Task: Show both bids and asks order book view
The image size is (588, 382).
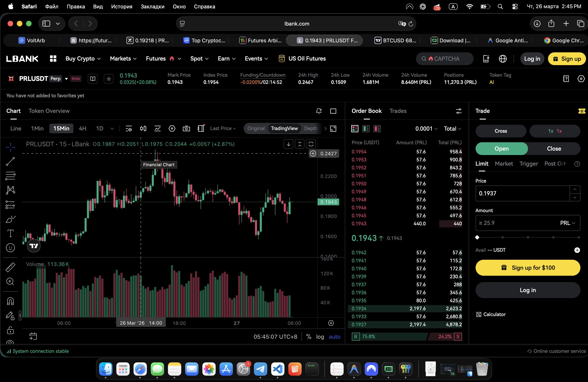Action: (355, 129)
